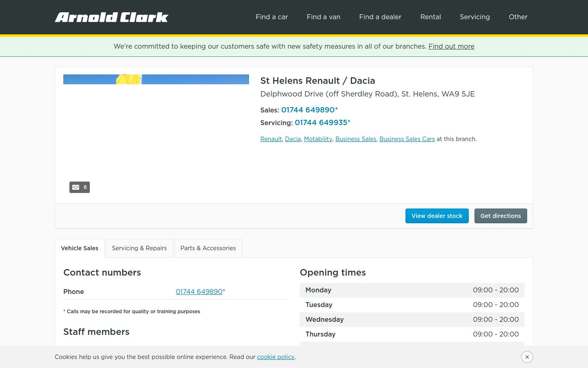Call the Sales number 01744 649890 in header
The height and width of the screenshot is (368, 588).
coord(310,110)
